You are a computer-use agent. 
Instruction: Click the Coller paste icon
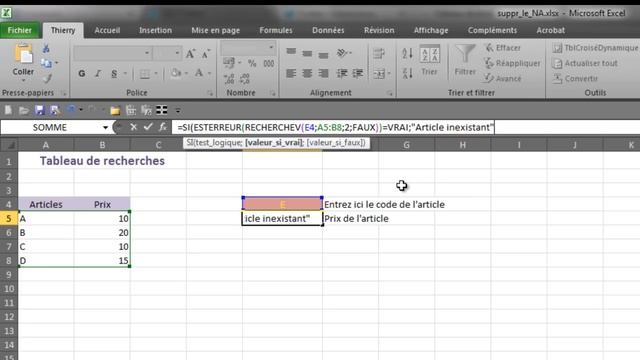click(23, 54)
